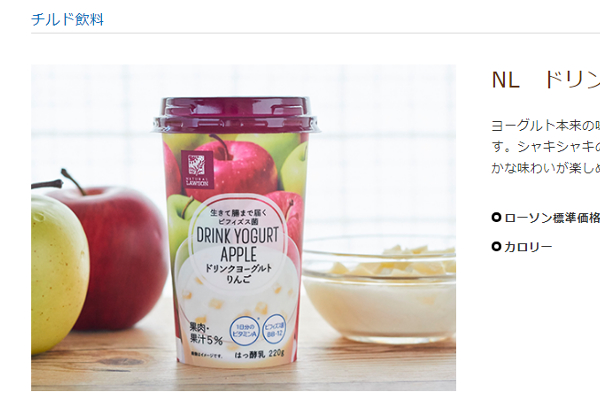Click the red apple left of the cup
The width and height of the screenshot is (600, 400).
pyautogui.click(x=115, y=253)
